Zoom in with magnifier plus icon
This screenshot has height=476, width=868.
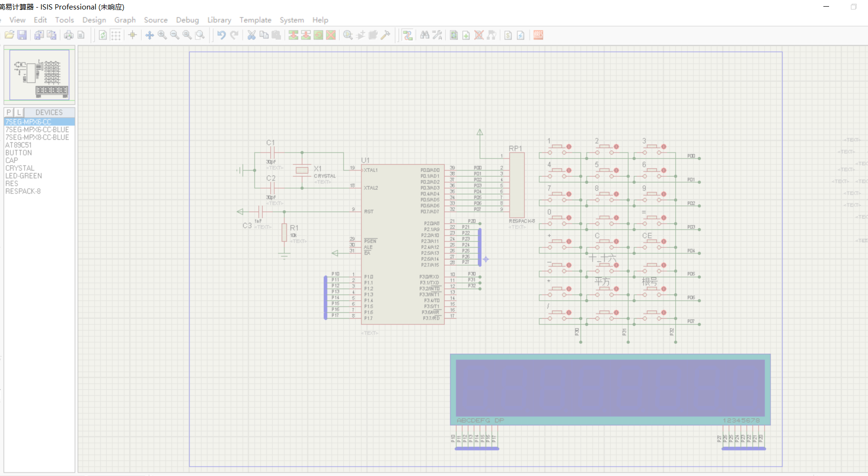[x=162, y=35]
